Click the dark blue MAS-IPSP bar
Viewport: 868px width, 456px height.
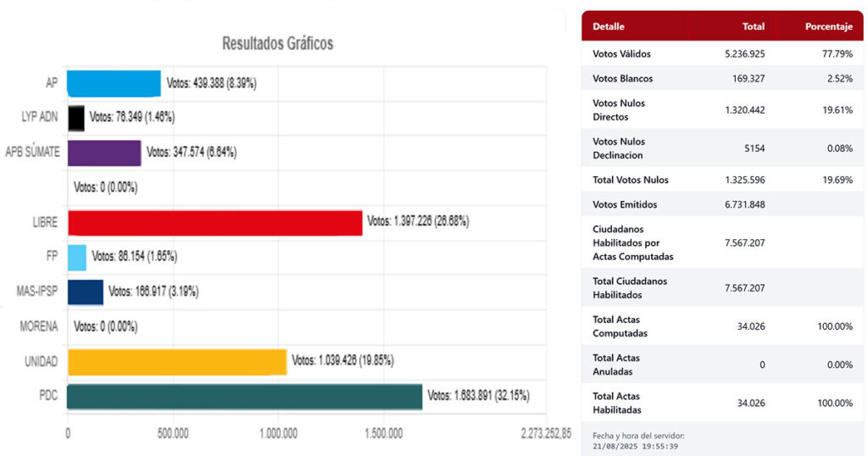85,292
